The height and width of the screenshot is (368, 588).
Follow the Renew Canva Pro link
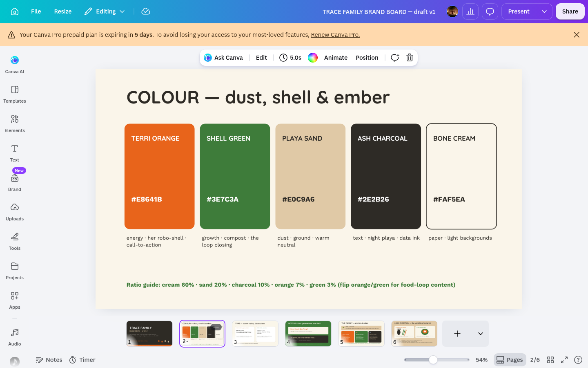point(335,35)
